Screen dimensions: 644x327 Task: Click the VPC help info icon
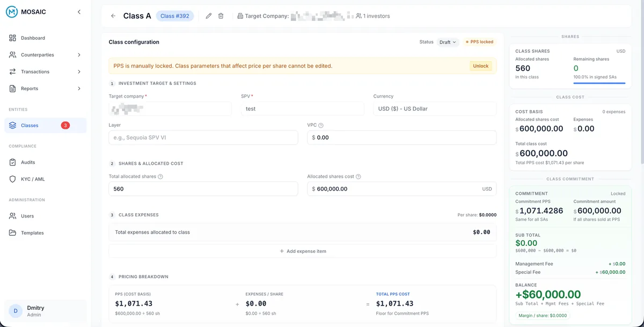point(321,126)
